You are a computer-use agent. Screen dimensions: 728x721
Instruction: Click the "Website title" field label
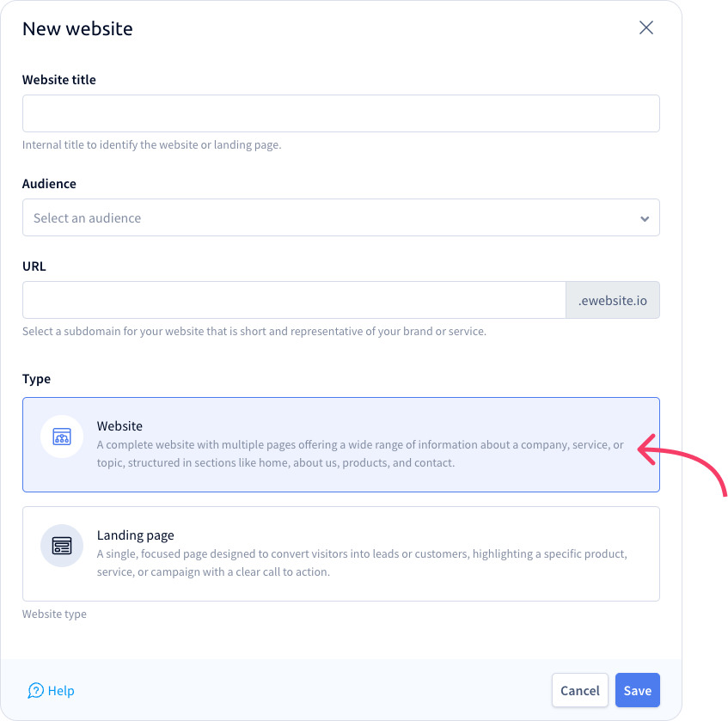(x=59, y=80)
